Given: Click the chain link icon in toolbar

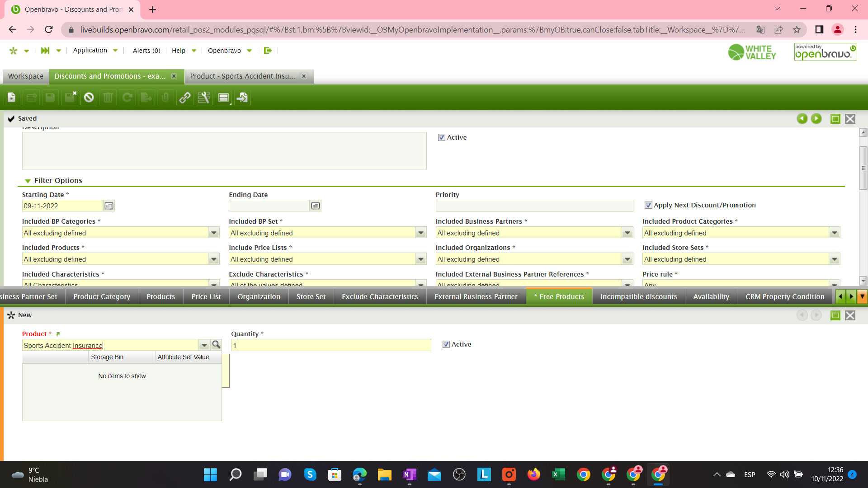Looking at the screenshot, I should tap(184, 98).
